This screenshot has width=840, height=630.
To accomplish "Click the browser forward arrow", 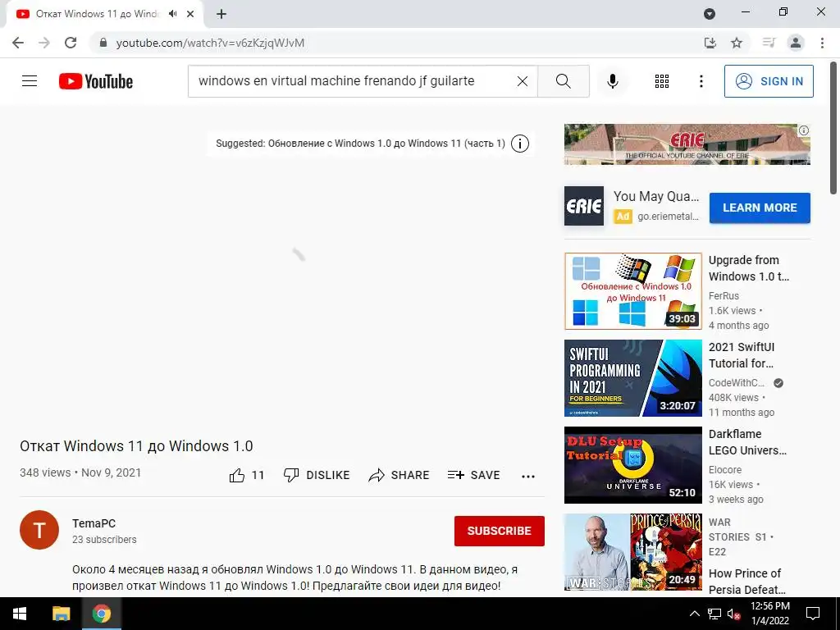I will (x=44, y=43).
